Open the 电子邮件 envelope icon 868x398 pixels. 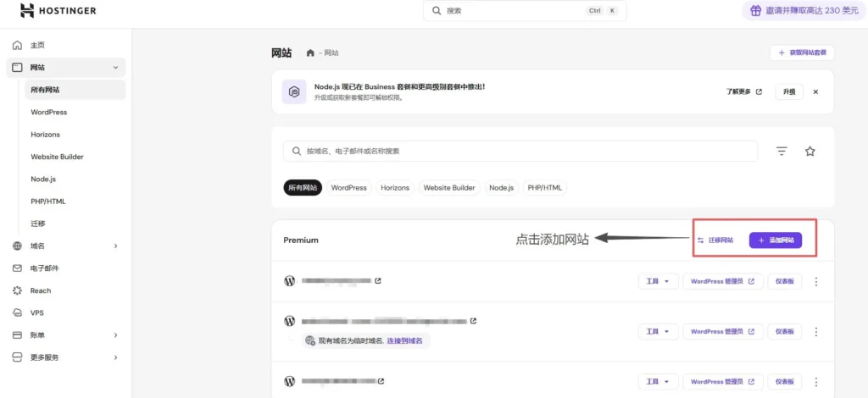pos(17,268)
